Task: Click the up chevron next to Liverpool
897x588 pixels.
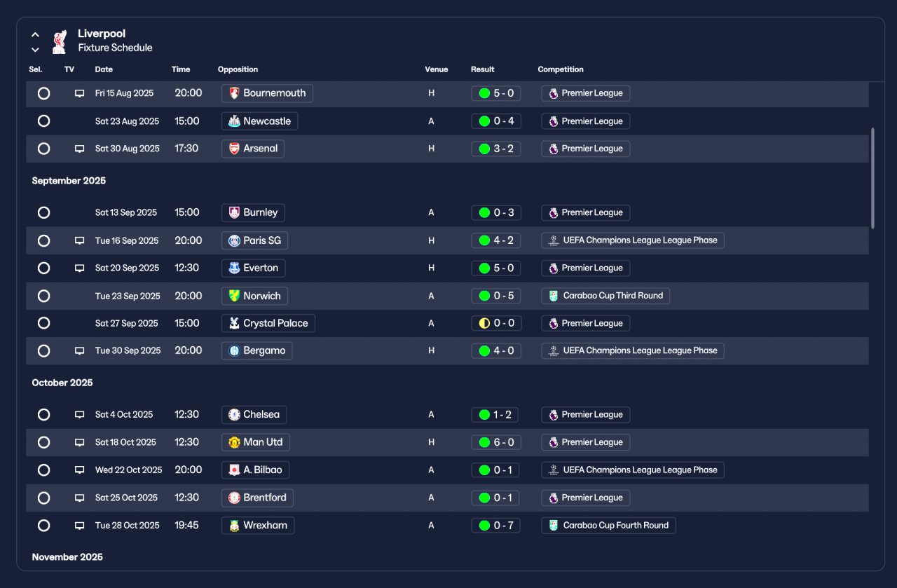Action: pyautogui.click(x=35, y=34)
